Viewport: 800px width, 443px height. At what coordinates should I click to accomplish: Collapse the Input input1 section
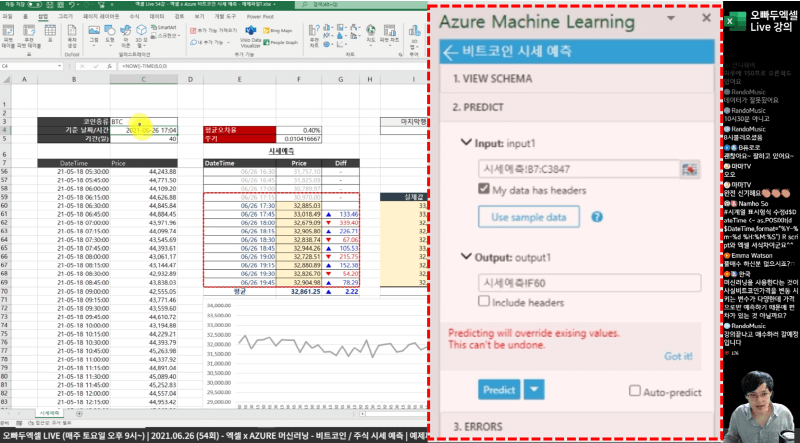(466, 142)
